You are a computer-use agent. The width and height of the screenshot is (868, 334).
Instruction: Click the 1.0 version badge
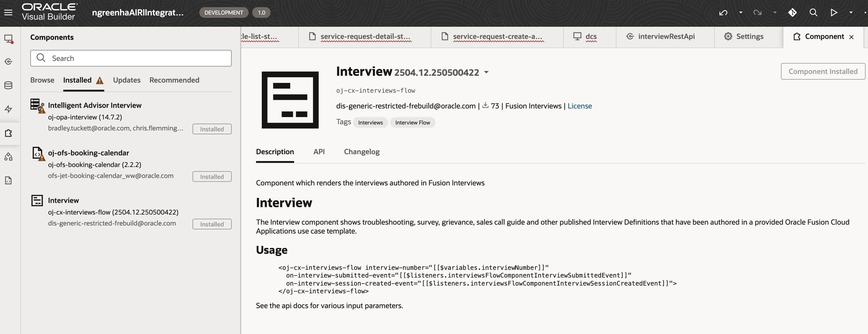261,13
